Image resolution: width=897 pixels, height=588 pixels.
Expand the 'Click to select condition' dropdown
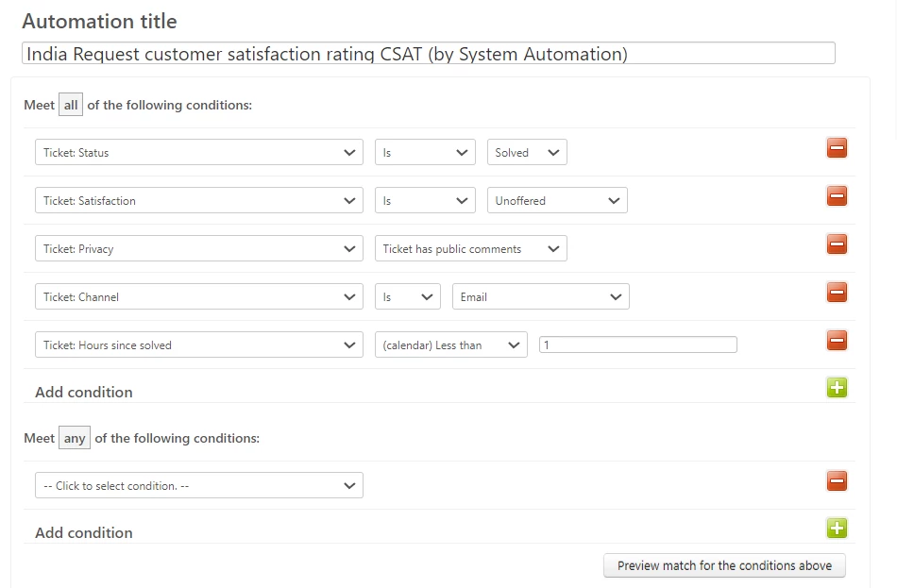point(198,486)
